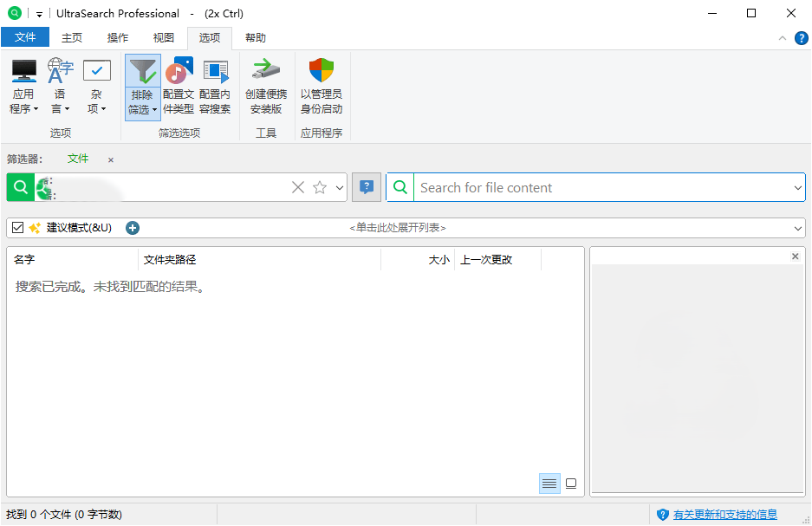Remove the 文件 filter tag
The height and width of the screenshot is (526, 812).
(x=111, y=160)
